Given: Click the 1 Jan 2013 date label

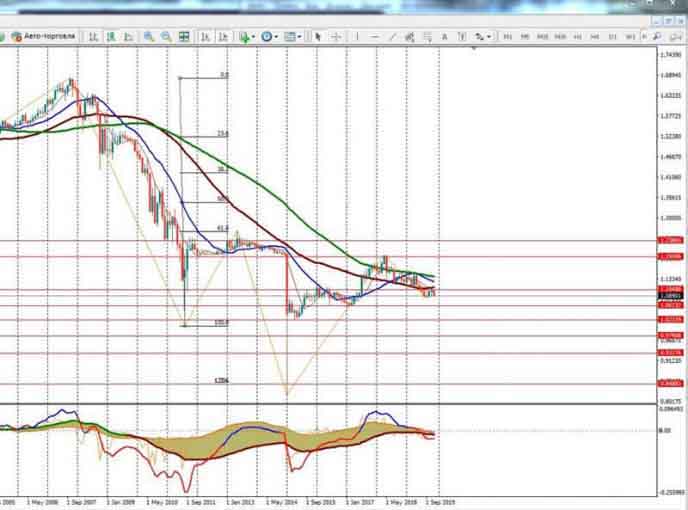Looking at the screenshot, I should (x=240, y=501).
